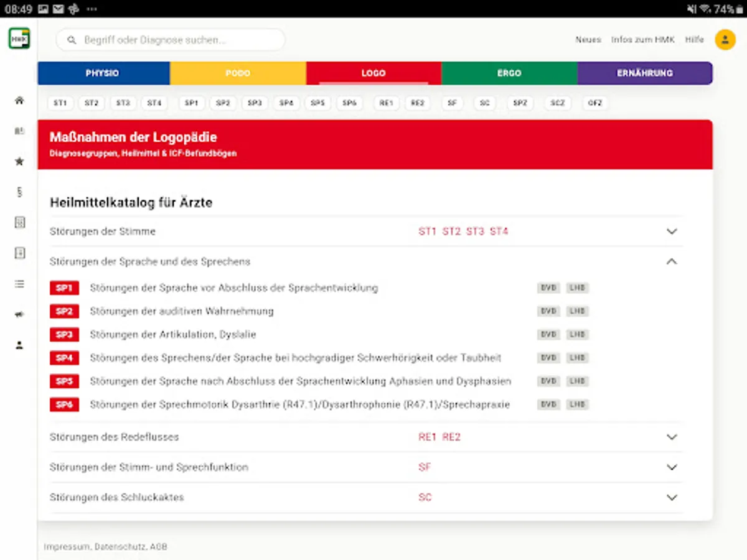Click the BVB badge for SP1
747x560 pixels.
tap(548, 288)
